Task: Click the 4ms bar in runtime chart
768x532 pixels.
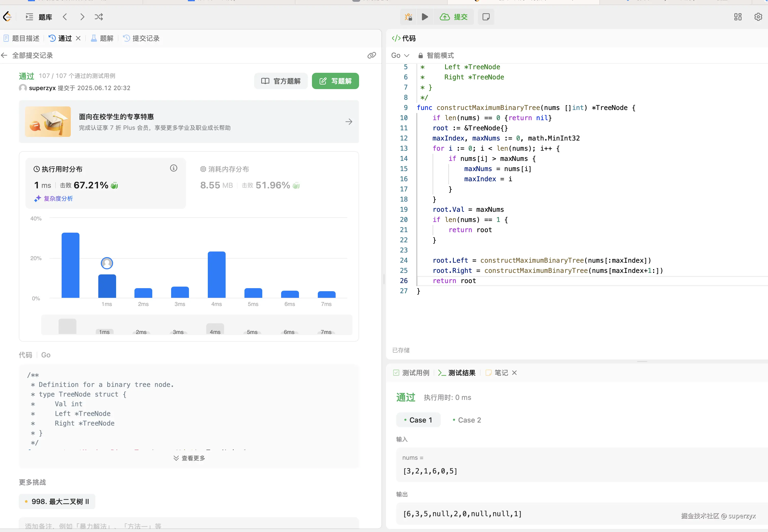Action: [216, 274]
